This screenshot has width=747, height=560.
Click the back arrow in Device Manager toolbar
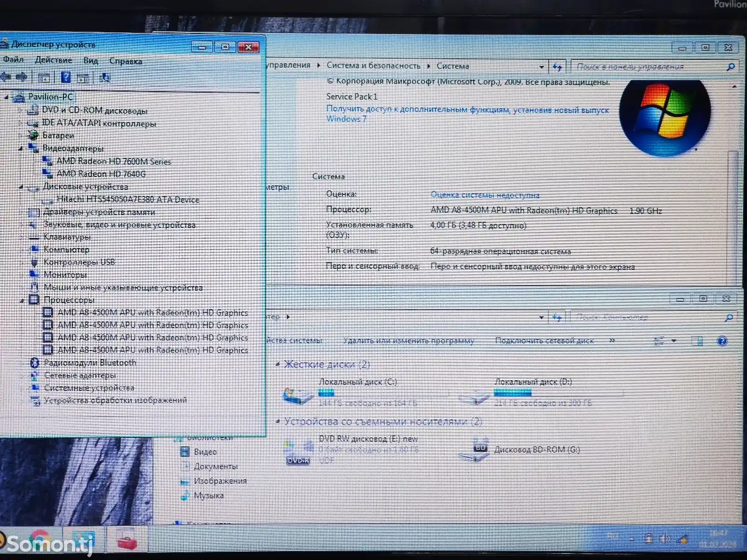point(6,77)
